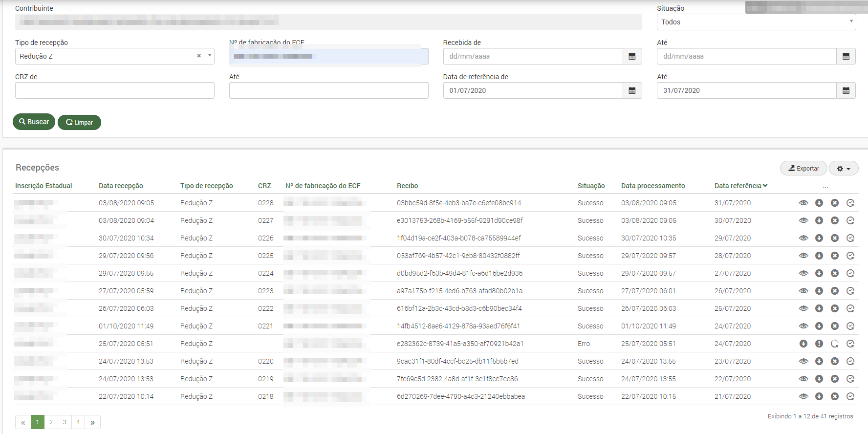The width and height of the screenshot is (868, 434).
Task: View details of CRZ 0220 with the eye icon
Action: pyautogui.click(x=803, y=361)
